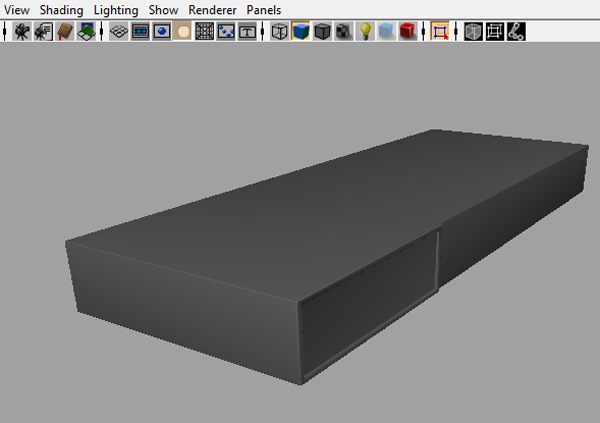Open Camera Attributes from toolbar
Screen dimensions: 600x423
(x=43, y=31)
